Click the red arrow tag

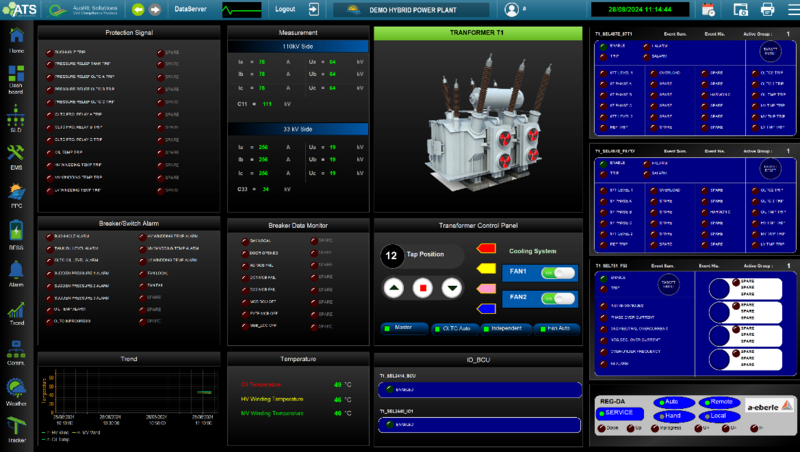click(x=486, y=248)
